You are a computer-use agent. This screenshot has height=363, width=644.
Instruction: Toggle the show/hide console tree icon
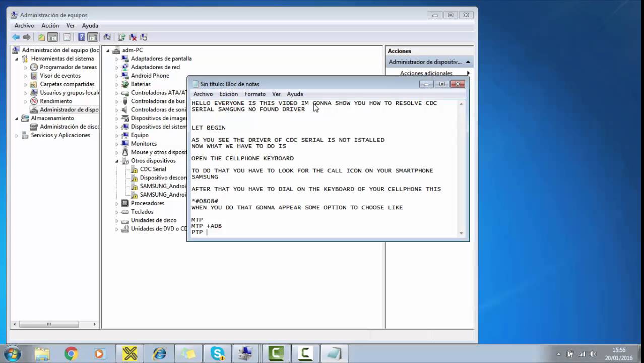point(52,37)
